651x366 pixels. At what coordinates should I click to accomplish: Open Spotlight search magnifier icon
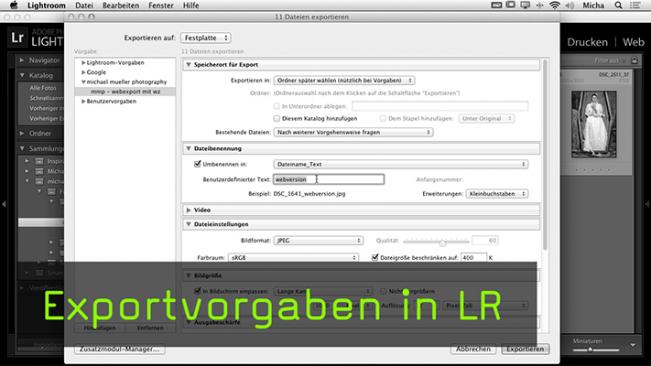tap(618, 5)
